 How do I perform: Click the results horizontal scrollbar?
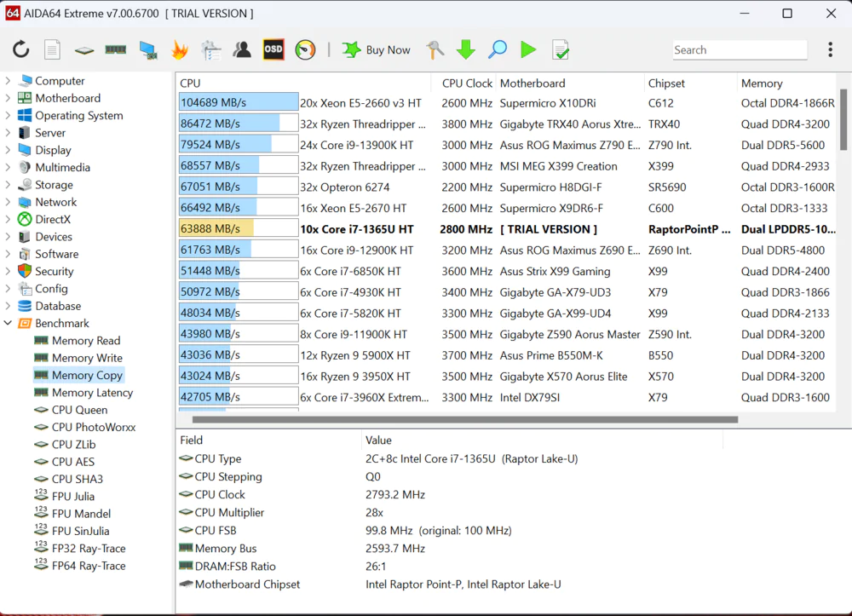tap(465, 419)
